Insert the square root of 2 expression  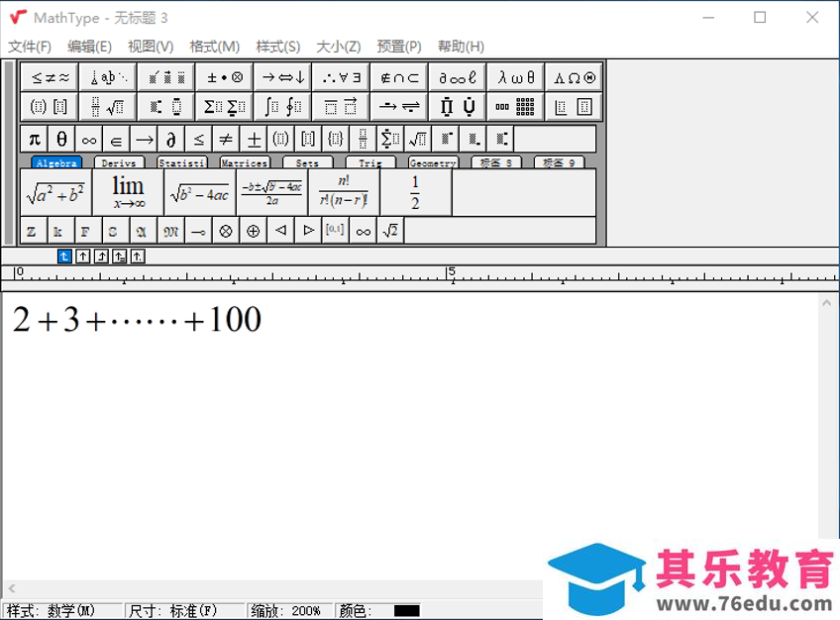(390, 231)
